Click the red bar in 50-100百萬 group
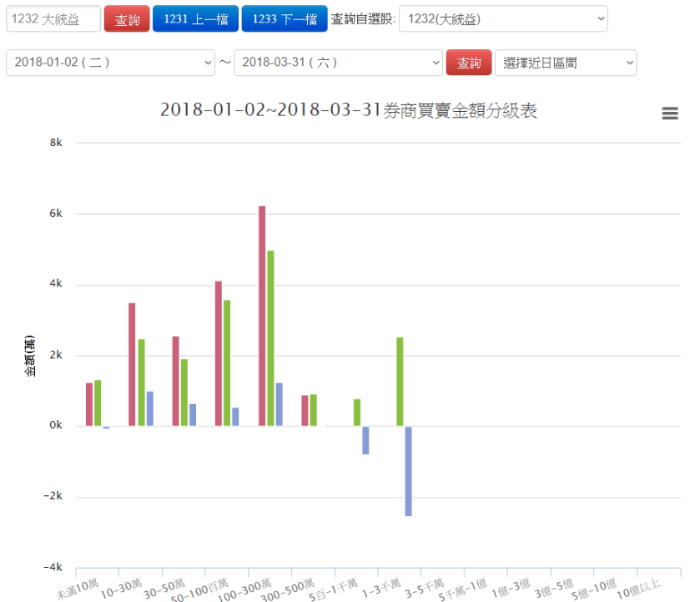700x602 pixels. 219,353
